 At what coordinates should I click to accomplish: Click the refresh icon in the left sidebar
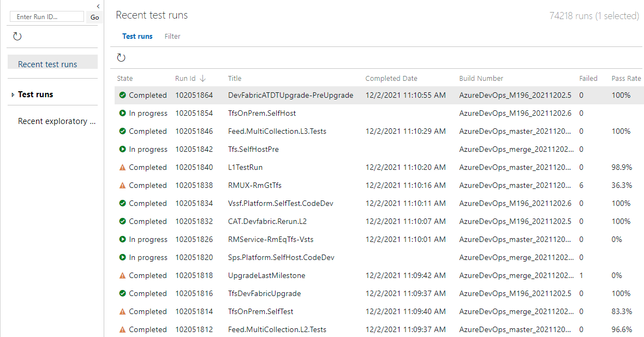[17, 36]
